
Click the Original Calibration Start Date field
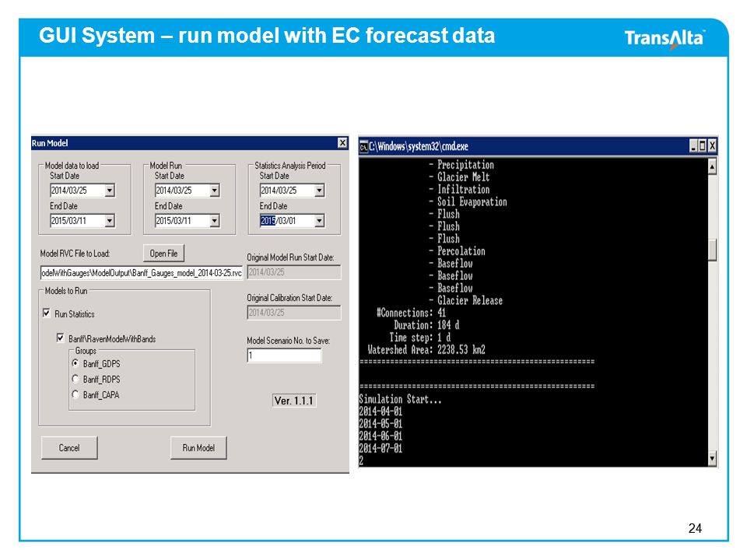[294, 313]
